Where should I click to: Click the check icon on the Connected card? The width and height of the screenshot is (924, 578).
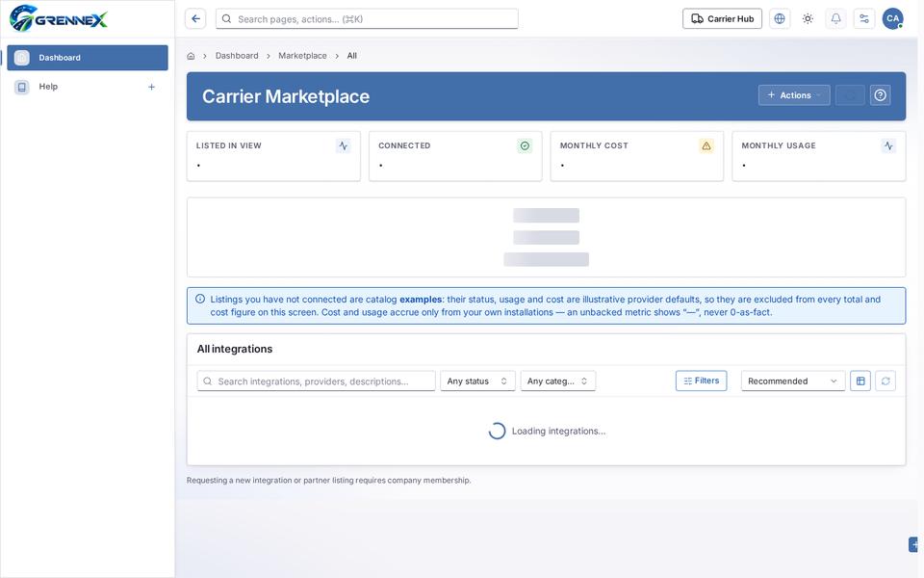coord(526,145)
